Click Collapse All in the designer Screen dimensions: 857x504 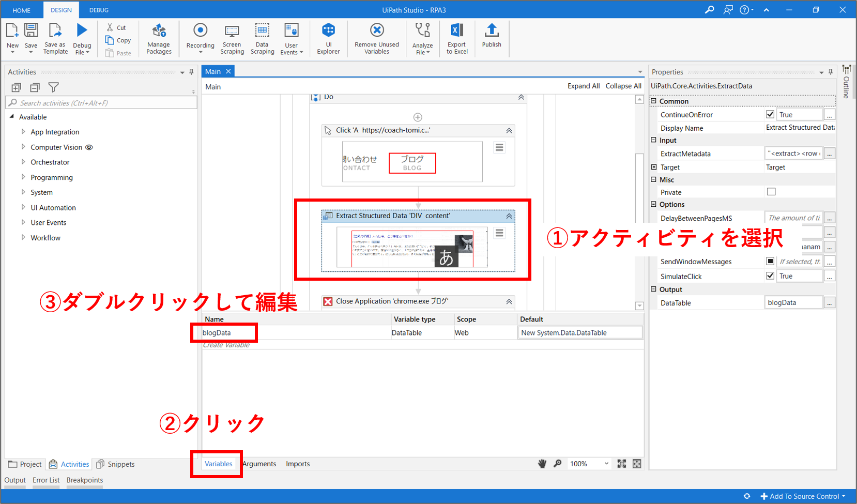[x=623, y=86]
